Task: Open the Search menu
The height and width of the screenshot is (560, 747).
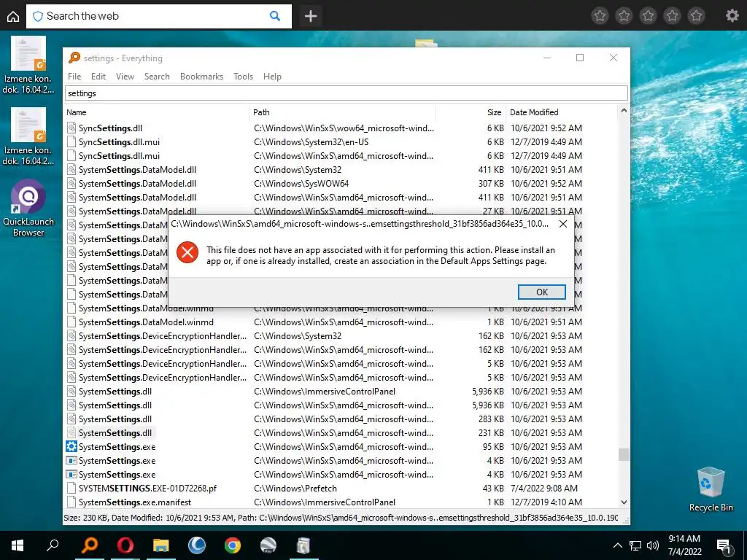Action: (x=157, y=76)
